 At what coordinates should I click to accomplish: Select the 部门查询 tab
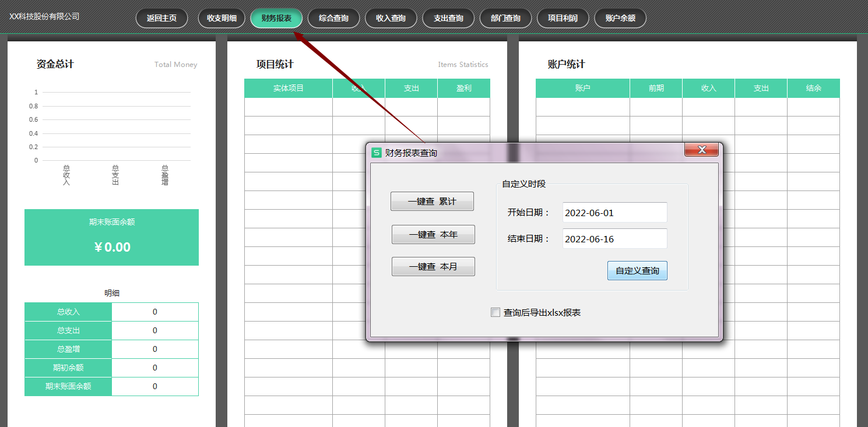tap(505, 18)
